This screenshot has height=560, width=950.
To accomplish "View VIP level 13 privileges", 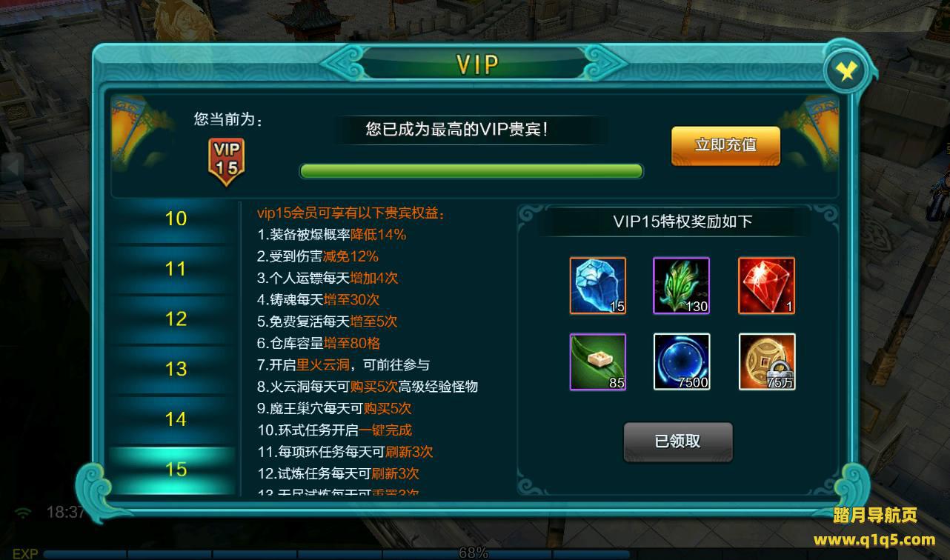I will click(176, 369).
